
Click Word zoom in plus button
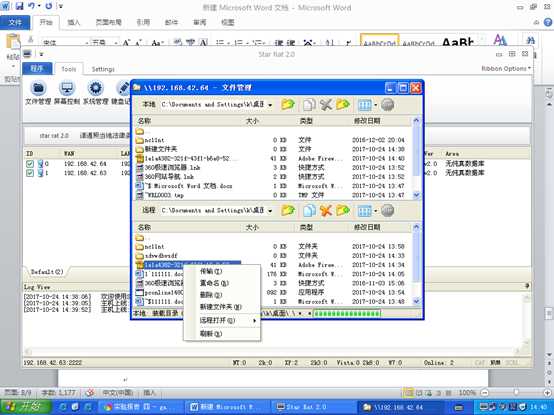point(547,392)
